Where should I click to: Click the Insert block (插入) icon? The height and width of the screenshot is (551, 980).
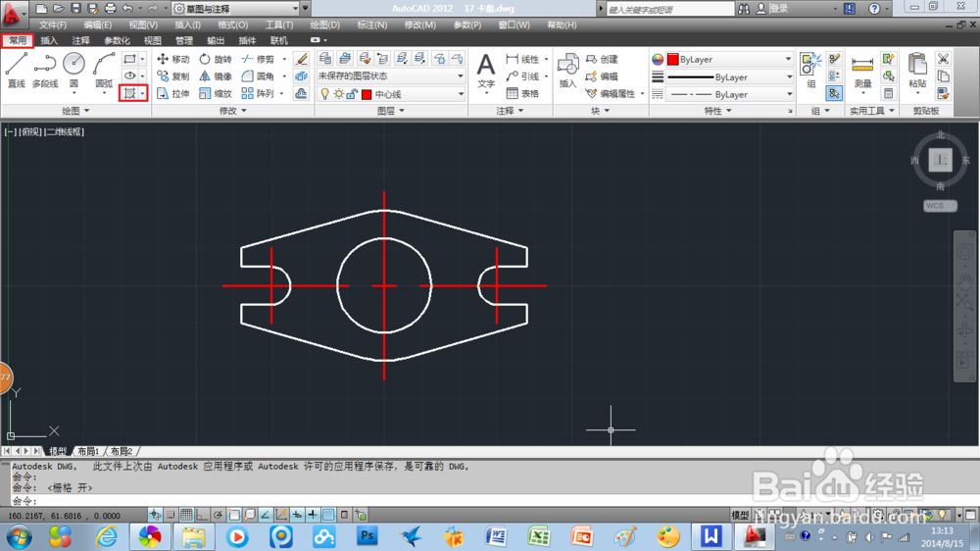[567, 70]
